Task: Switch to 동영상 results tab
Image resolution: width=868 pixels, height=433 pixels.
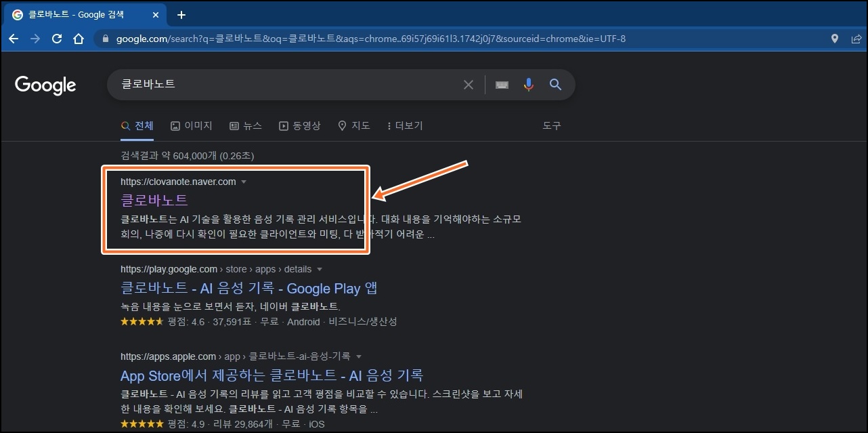Action: pyautogui.click(x=300, y=125)
